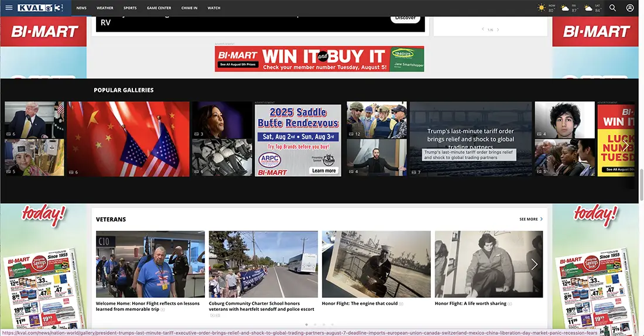Click the KVAL 13 logo
Viewport: 644px width, 336px height.
click(x=40, y=8)
